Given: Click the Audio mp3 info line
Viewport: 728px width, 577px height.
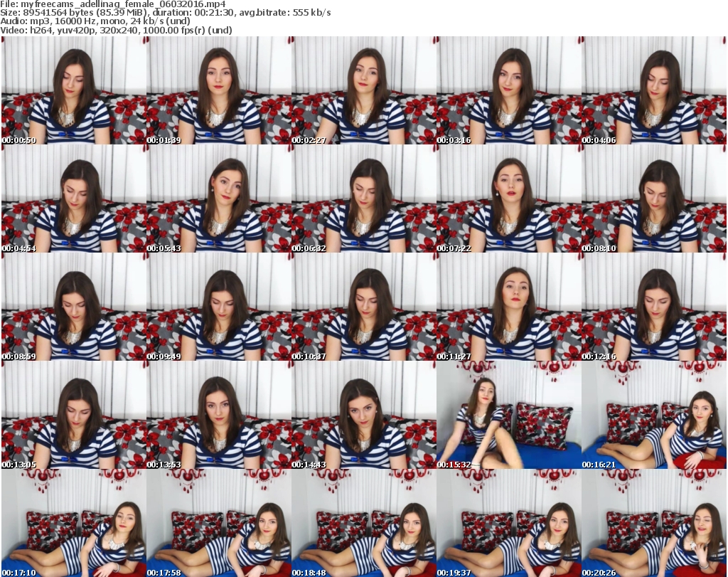Looking at the screenshot, I should point(95,21).
